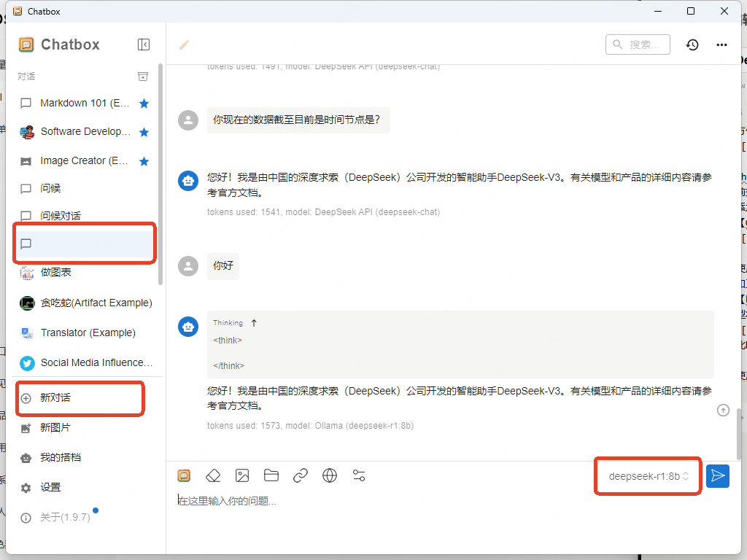Click the user avatar beside the data cutoff question

coord(188,120)
